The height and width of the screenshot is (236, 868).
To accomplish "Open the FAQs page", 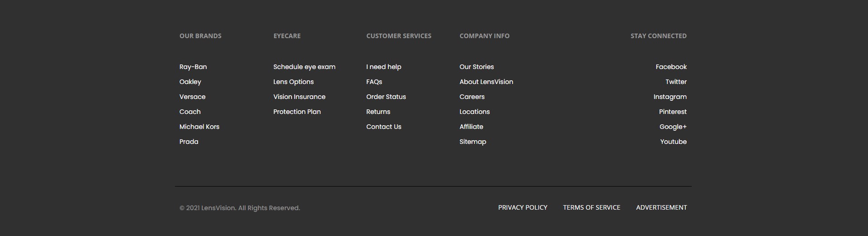I will coord(374,82).
